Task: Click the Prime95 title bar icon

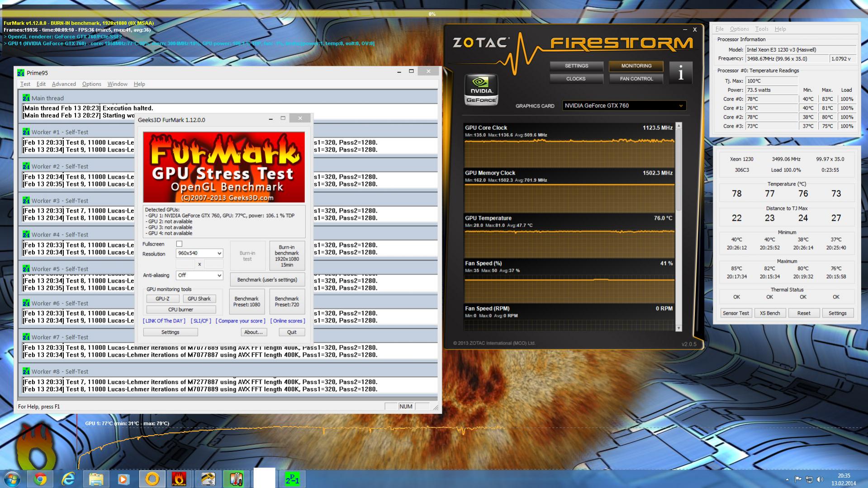Action: 21,72
